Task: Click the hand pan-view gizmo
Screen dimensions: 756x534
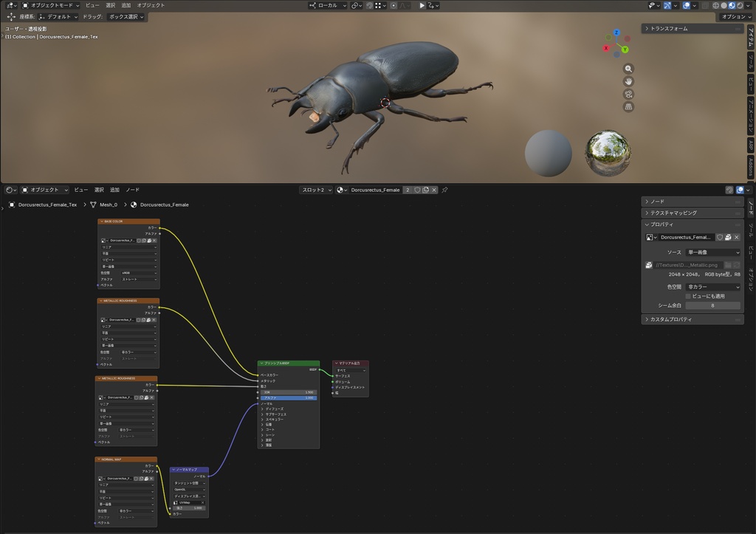Action: [628, 81]
